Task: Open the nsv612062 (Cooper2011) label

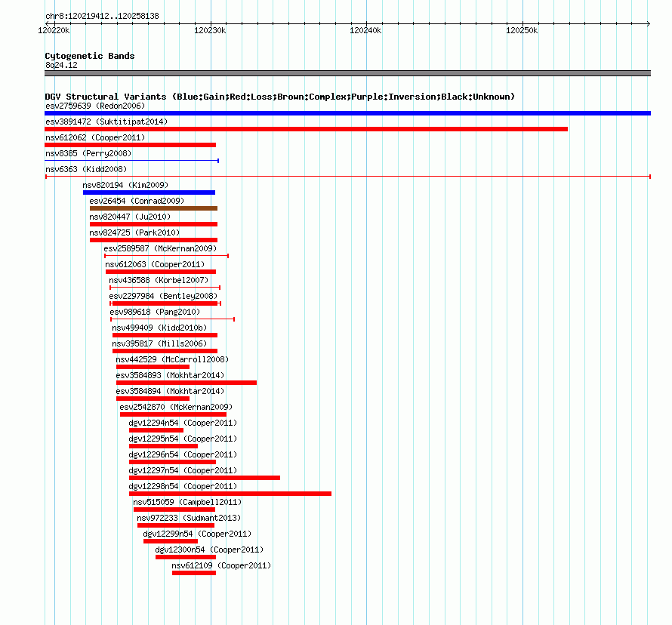Action: pyautogui.click(x=95, y=137)
